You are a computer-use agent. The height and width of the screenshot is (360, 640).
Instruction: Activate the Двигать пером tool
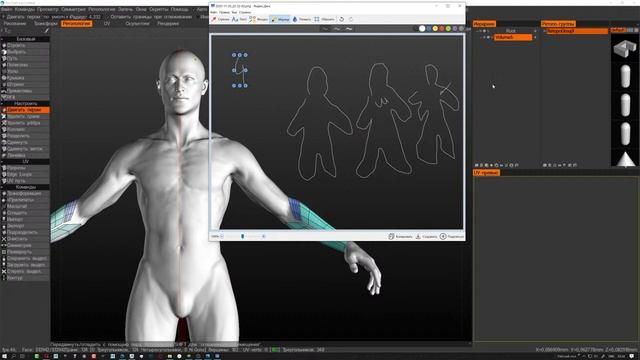[x=25, y=110]
